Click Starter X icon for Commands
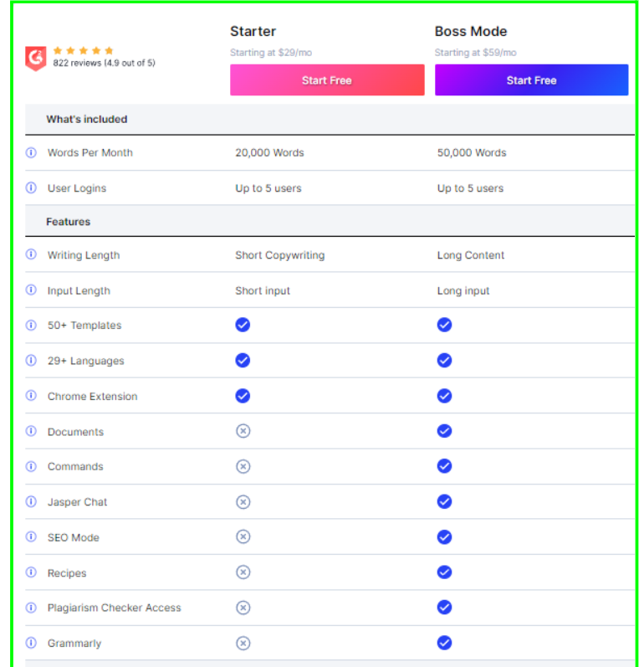Screen dimensions: 644x667 (243, 466)
